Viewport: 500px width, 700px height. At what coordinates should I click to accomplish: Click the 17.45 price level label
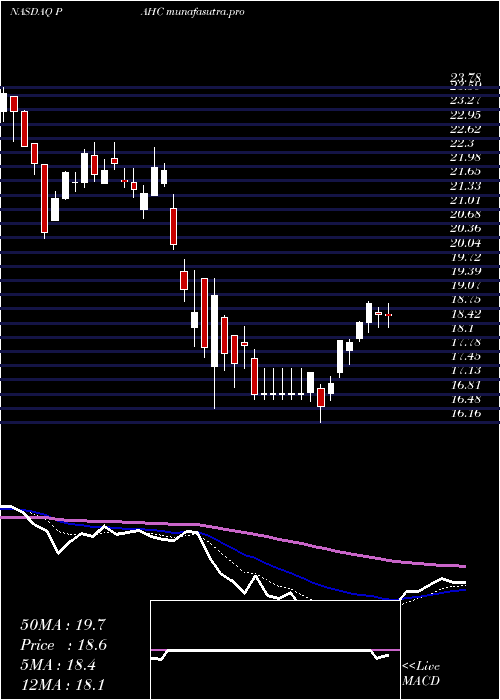(x=467, y=356)
